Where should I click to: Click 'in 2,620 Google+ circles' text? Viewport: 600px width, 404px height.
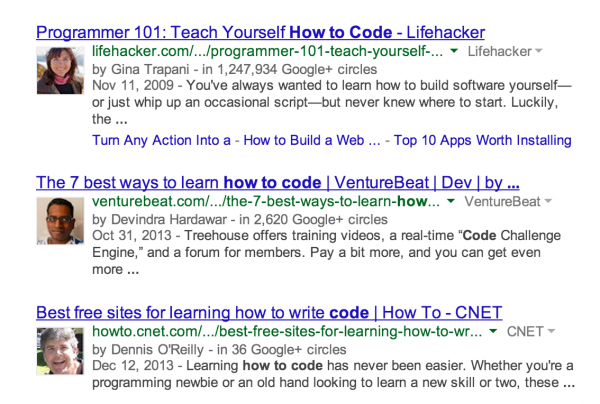(x=313, y=220)
